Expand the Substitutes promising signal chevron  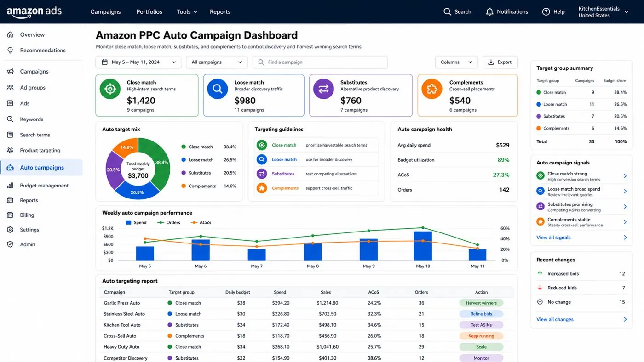pyautogui.click(x=625, y=207)
